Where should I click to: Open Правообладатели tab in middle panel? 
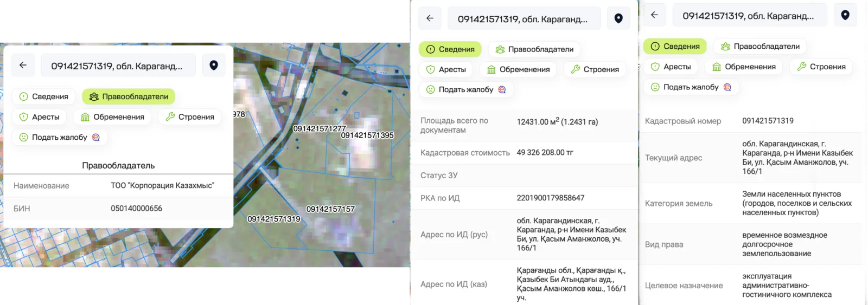point(534,49)
